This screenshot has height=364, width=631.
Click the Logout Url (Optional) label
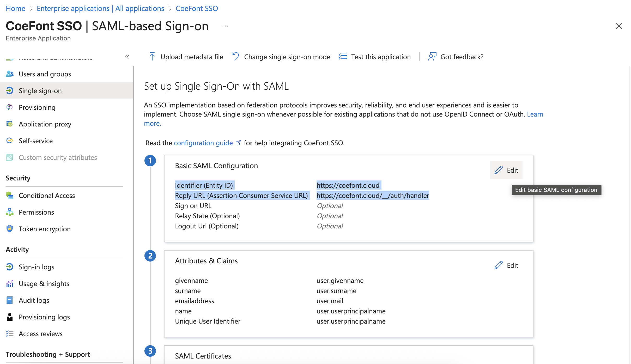[x=207, y=226]
